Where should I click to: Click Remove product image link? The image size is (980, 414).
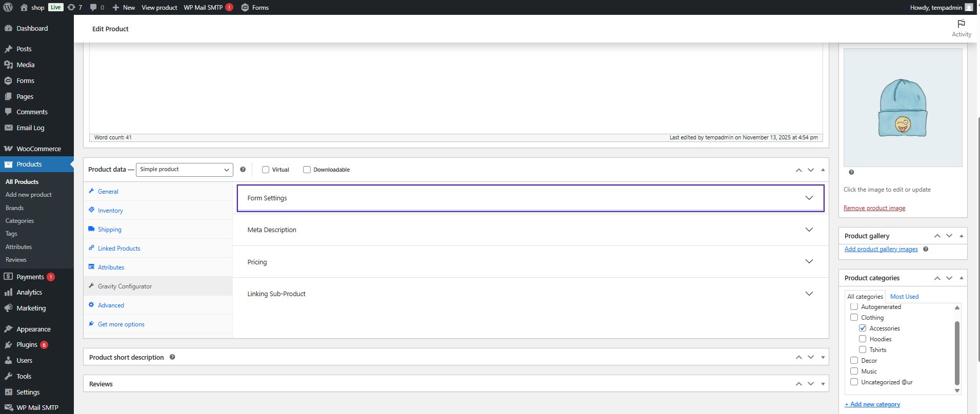874,208
